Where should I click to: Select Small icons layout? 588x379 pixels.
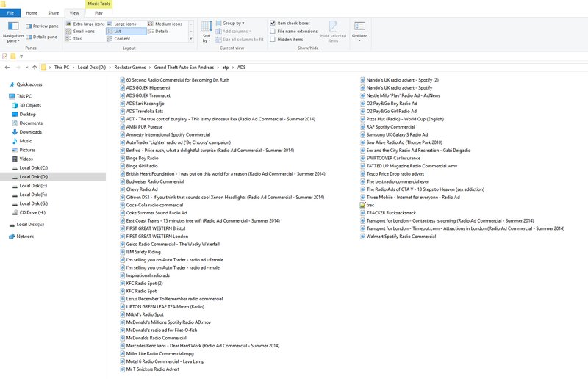(x=80, y=31)
